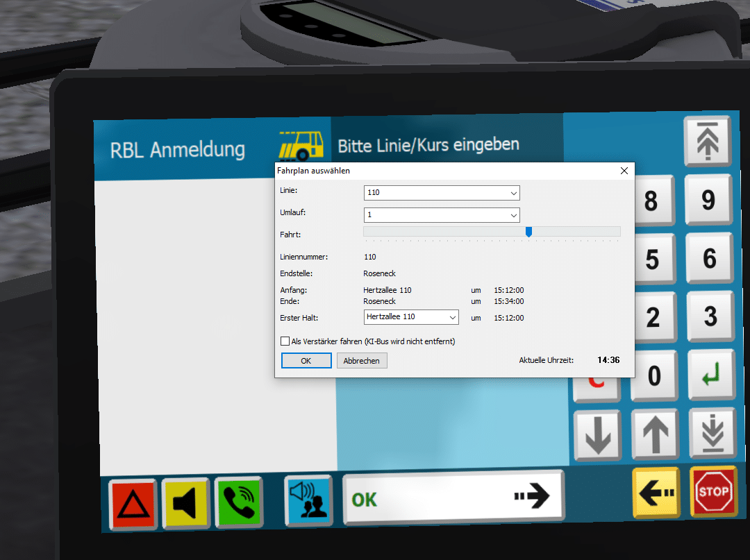Enable the 'Als Verstärker fahren' checkbox
This screenshot has width=750, height=560.
click(285, 341)
